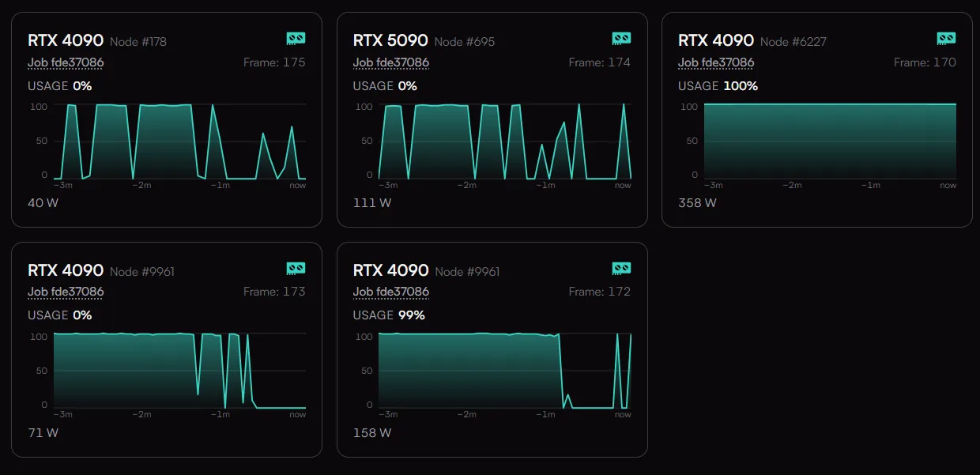
Task: Select the Node #695 label
Action: (x=465, y=42)
